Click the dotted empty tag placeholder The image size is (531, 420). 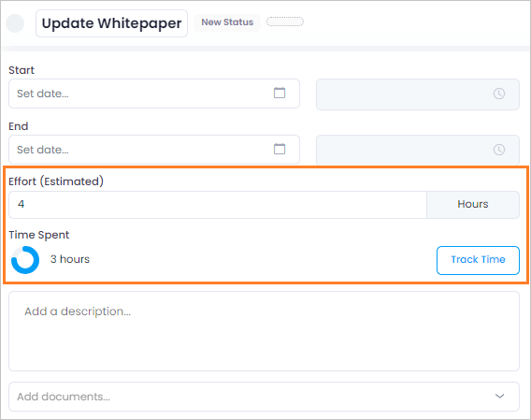point(285,22)
